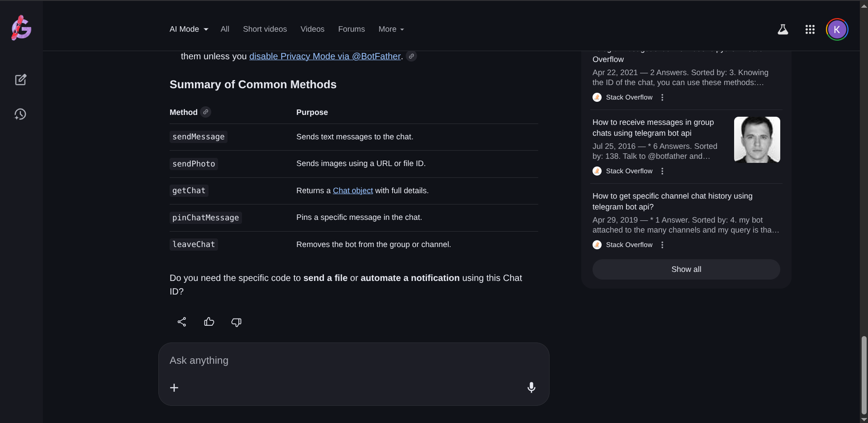Switch to Short videos tab
The image size is (868, 423).
(x=265, y=29)
